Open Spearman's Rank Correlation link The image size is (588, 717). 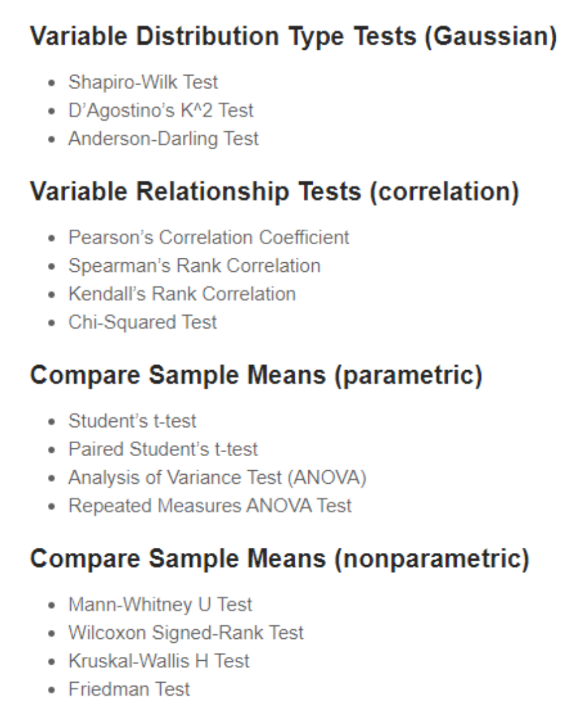click(x=194, y=265)
